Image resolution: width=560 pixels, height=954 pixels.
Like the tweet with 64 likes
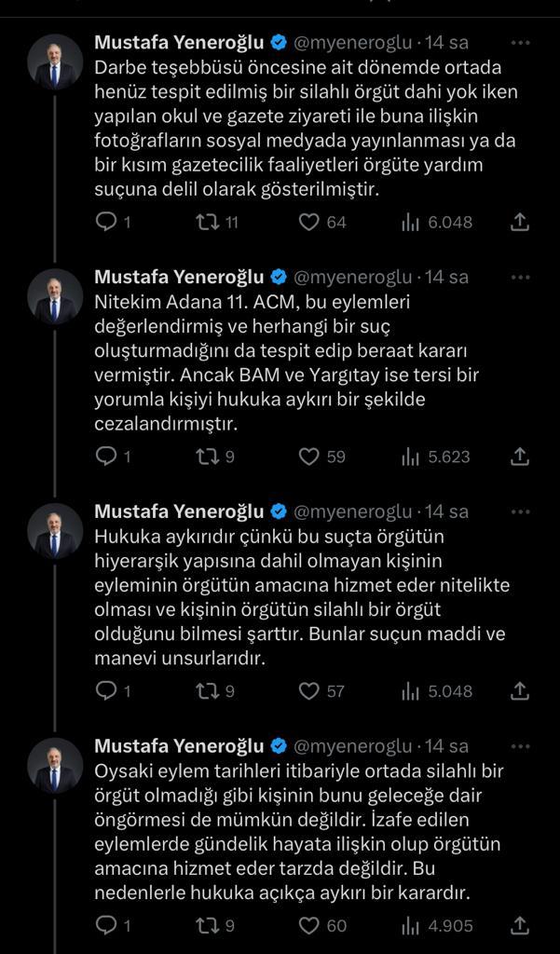click(x=309, y=222)
